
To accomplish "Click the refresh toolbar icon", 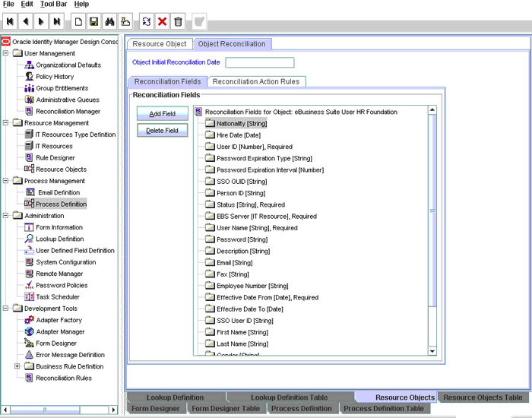I will click(x=147, y=22).
